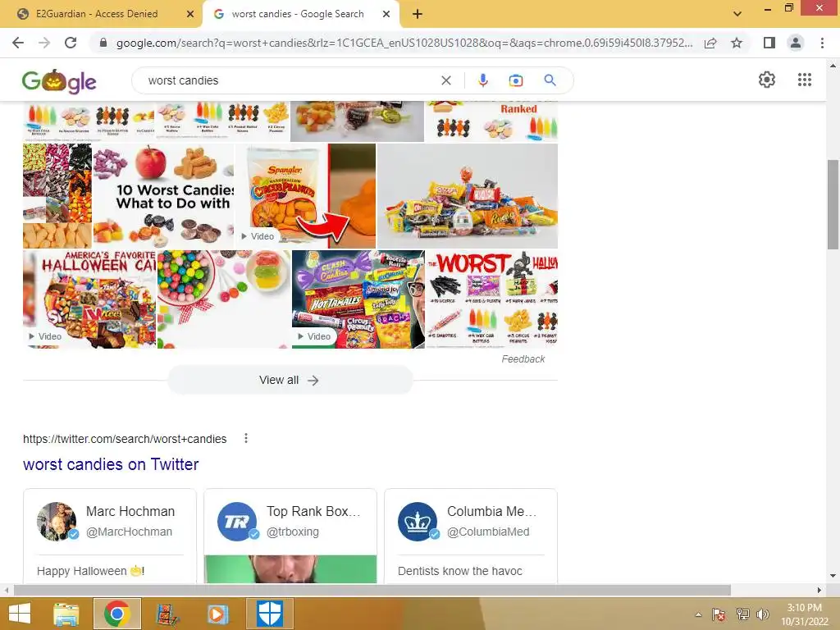The width and height of the screenshot is (840, 630).
Task: Share this page using the share icon
Action: [710, 43]
